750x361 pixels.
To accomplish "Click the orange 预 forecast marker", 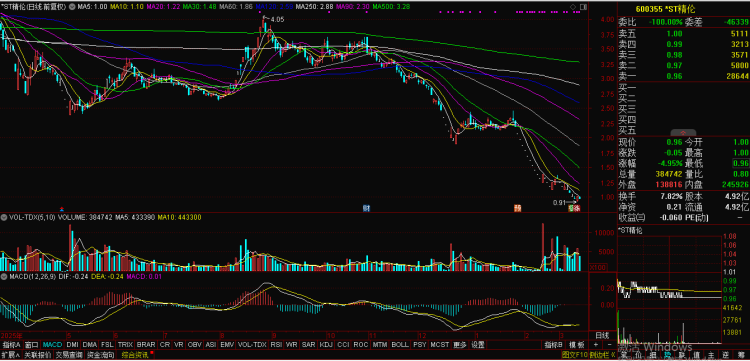I will coord(517,208).
